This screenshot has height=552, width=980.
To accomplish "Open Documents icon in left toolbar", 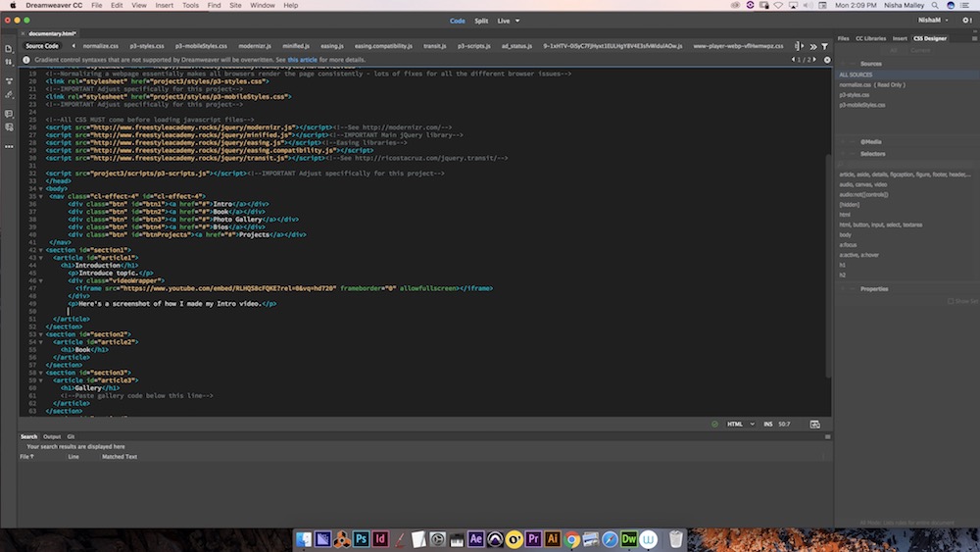I will (x=9, y=49).
